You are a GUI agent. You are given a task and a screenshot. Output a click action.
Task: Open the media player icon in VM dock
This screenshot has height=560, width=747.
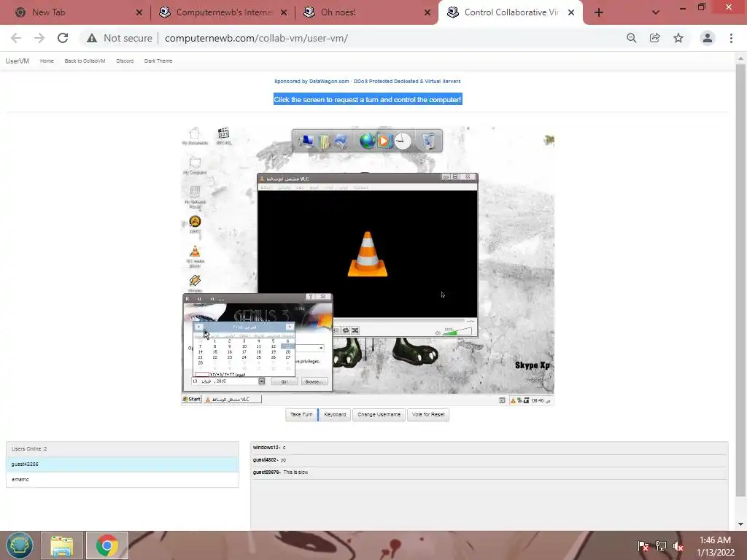pyautogui.click(x=384, y=141)
